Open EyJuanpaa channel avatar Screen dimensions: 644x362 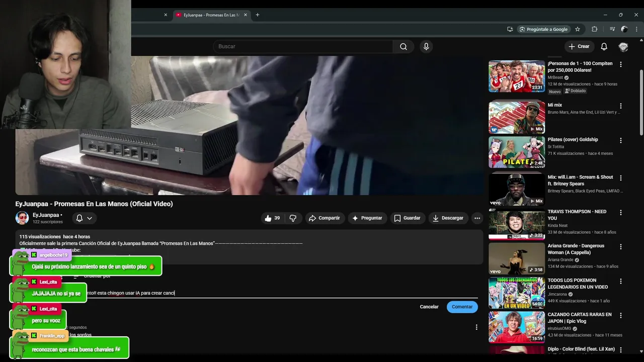(x=22, y=218)
